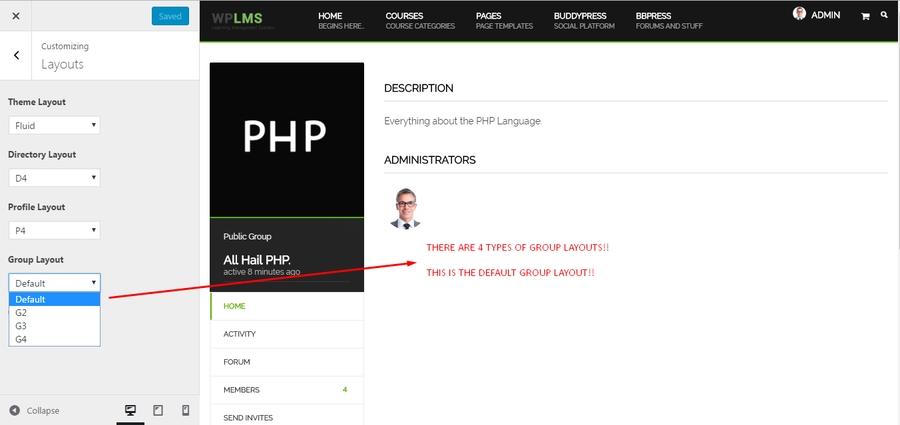Screen dimensions: 900x425
Task: Click the Saved button
Action: pos(170,16)
